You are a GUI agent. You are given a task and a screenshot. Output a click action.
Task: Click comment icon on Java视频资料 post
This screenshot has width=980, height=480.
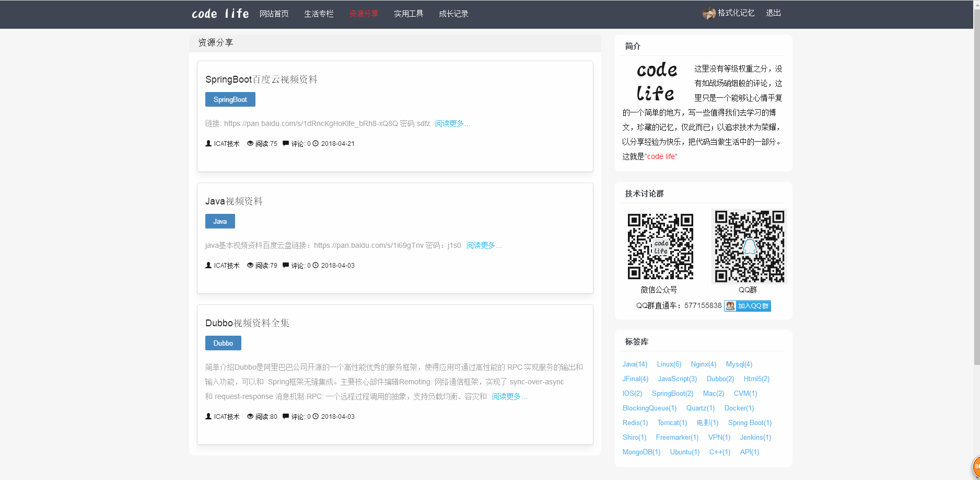286,265
